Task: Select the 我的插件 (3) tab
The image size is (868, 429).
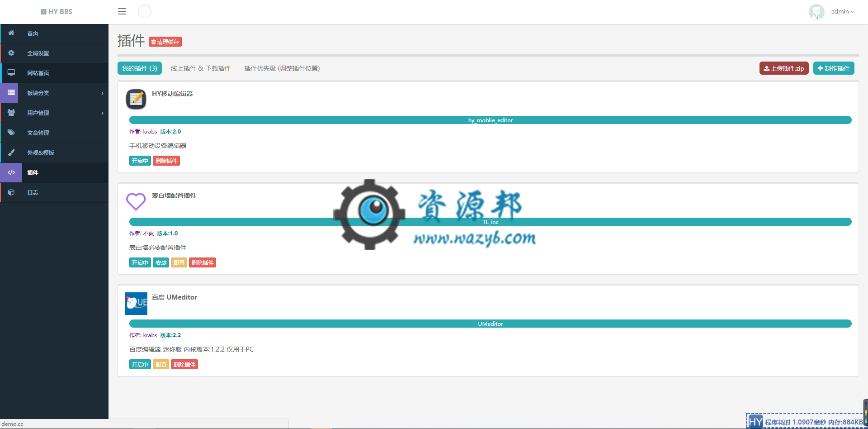Action: 140,68
